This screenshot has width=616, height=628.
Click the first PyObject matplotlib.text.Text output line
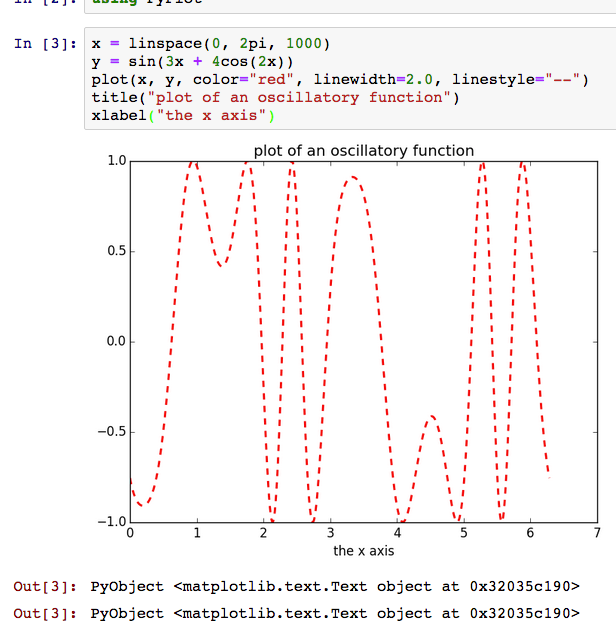335,586
